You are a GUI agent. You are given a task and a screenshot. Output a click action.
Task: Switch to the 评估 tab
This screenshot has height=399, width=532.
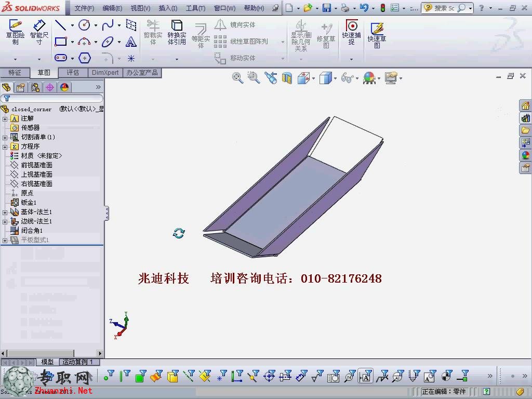73,73
